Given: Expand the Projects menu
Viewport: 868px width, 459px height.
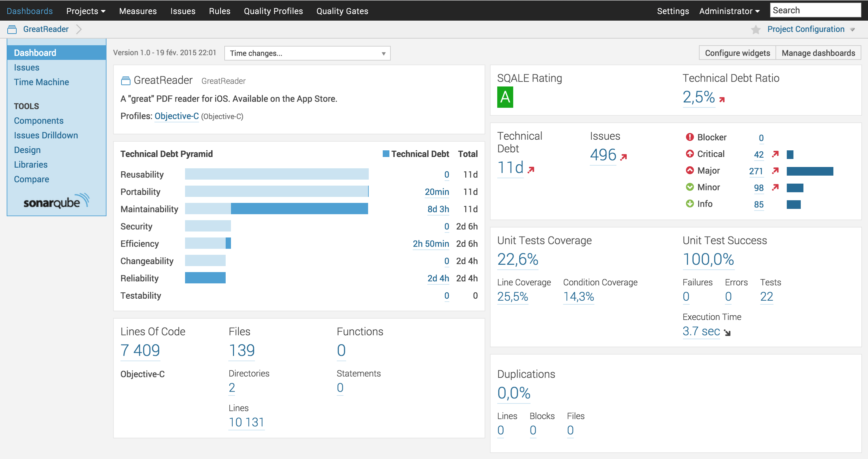Looking at the screenshot, I should 86,11.
